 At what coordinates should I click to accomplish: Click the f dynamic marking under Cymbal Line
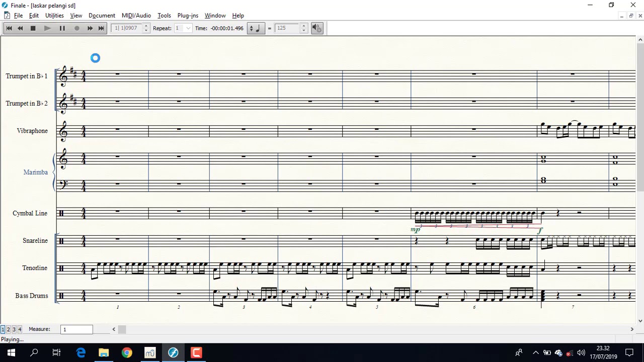click(x=540, y=230)
